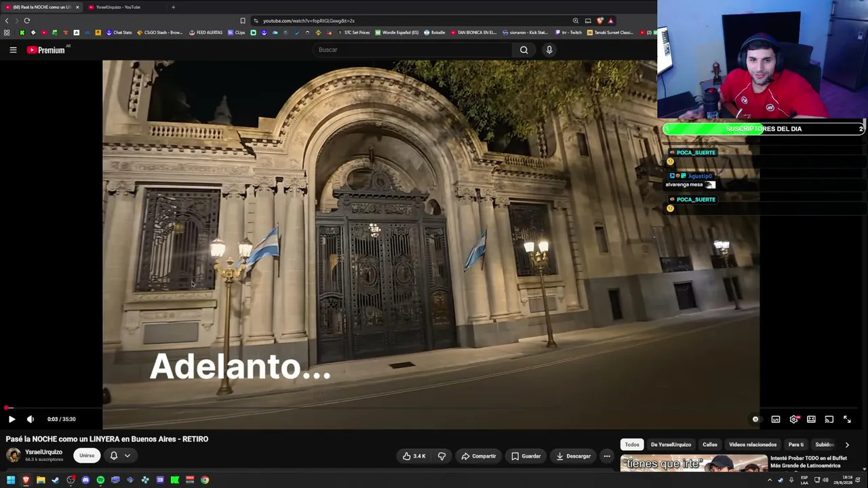Open the YouTube hamburger guide menu

pyautogui.click(x=13, y=49)
